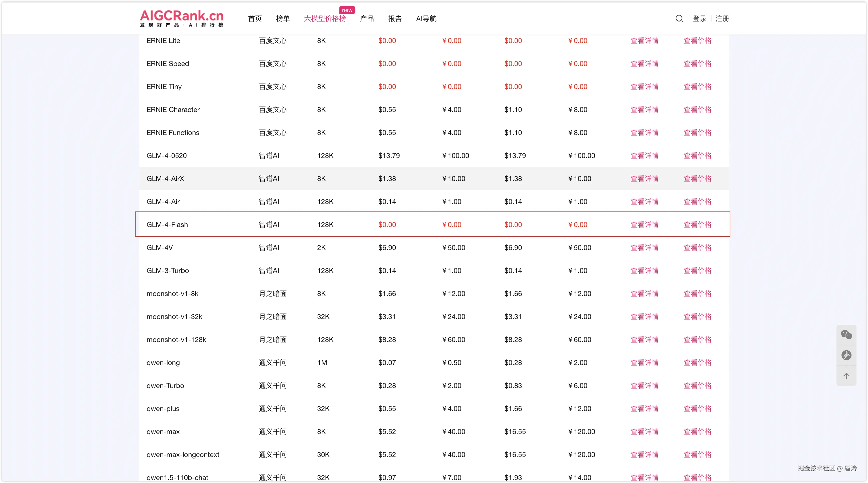868x483 pixels.
Task: Open the 产品 menu item
Action: pyautogui.click(x=367, y=18)
